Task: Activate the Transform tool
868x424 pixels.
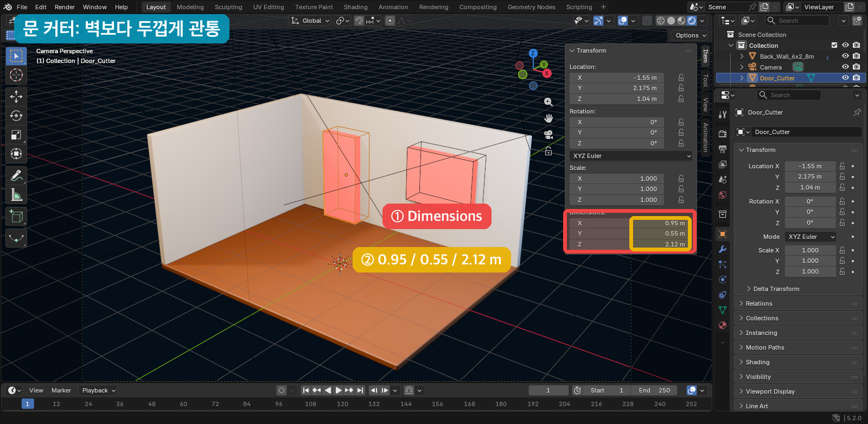Action: 16,154
